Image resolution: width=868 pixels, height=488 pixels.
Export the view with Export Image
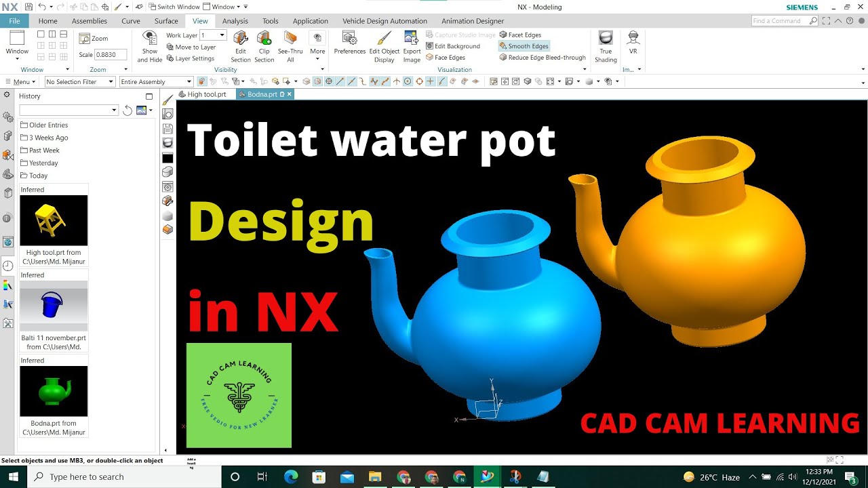coord(412,47)
